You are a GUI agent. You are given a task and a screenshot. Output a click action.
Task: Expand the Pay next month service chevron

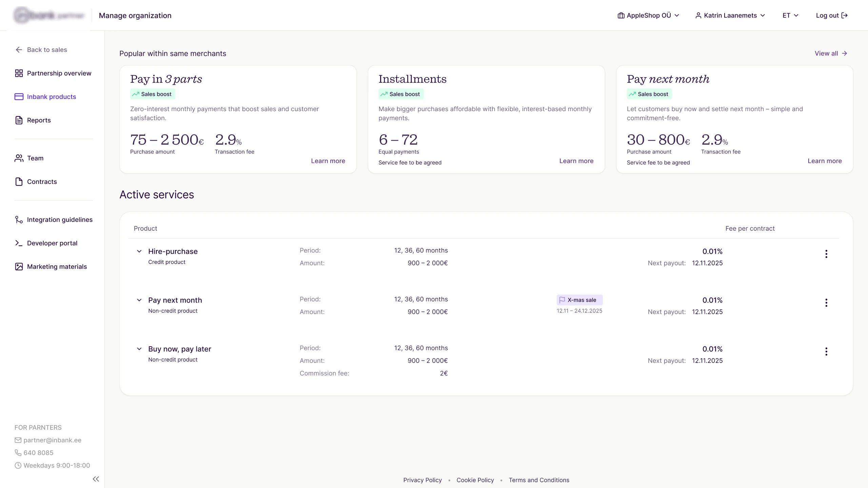(x=139, y=300)
